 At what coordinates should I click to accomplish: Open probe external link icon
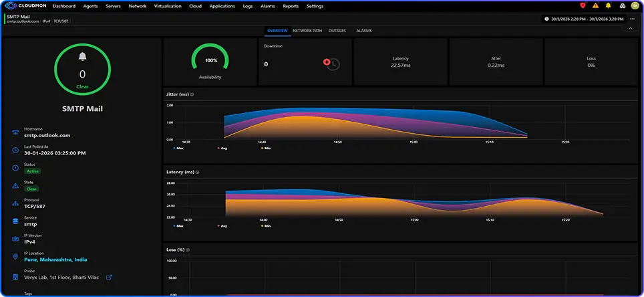point(109,277)
